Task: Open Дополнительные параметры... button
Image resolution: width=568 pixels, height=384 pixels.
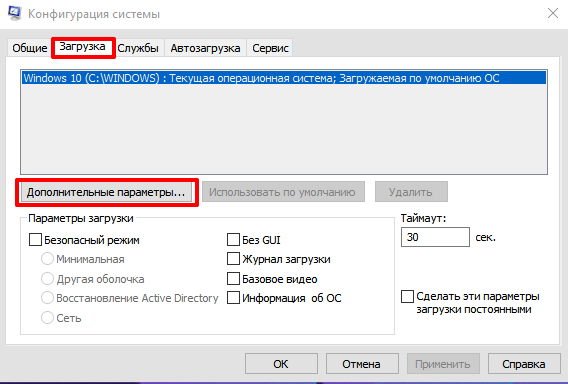Action: tap(106, 192)
